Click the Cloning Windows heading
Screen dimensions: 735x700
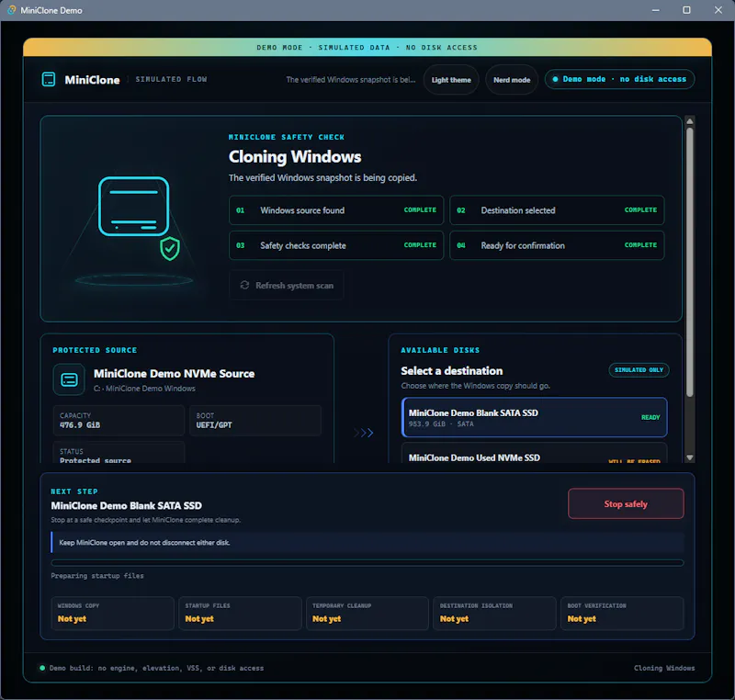pos(295,156)
